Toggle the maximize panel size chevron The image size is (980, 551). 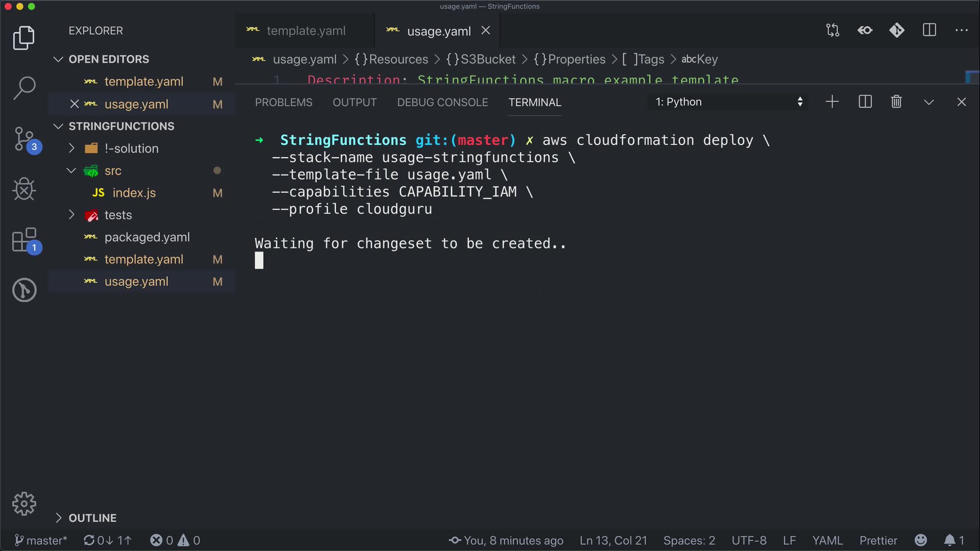tap(929, 102)
